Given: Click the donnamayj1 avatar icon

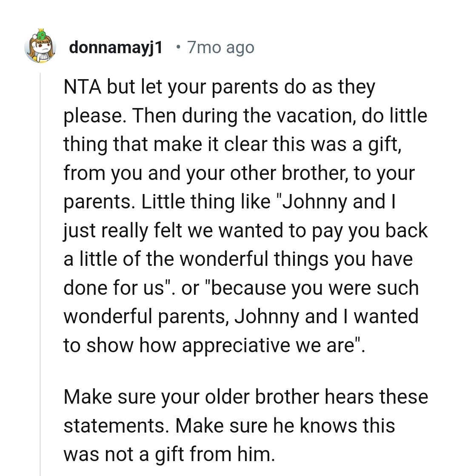Looking at the screenshot, I should coord(40,48).
